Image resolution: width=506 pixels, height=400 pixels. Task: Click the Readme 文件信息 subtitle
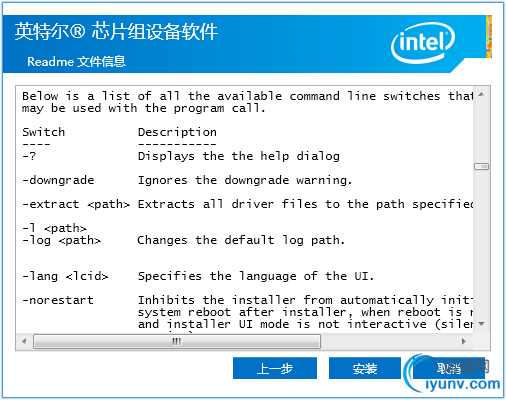pos(76,62)
